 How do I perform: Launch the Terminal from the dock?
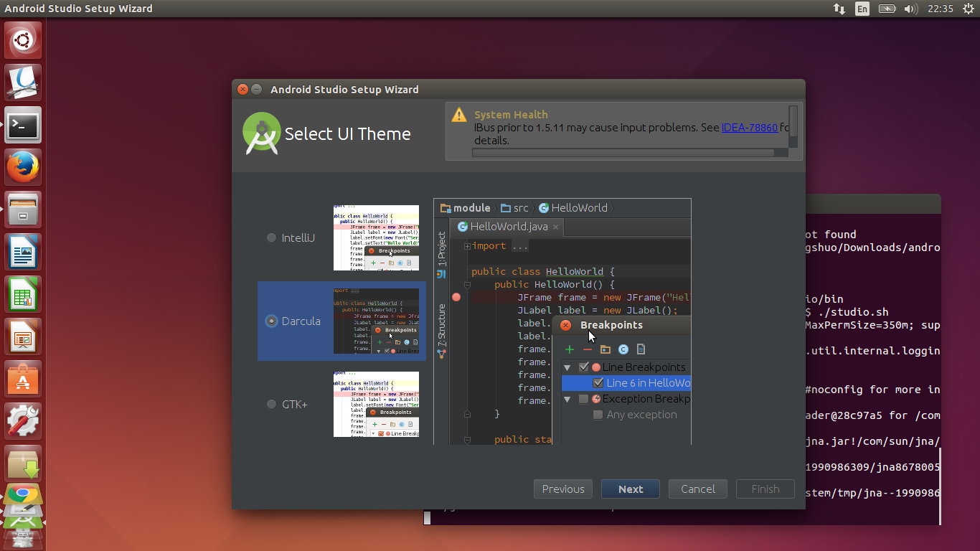(x=24, y=126)
